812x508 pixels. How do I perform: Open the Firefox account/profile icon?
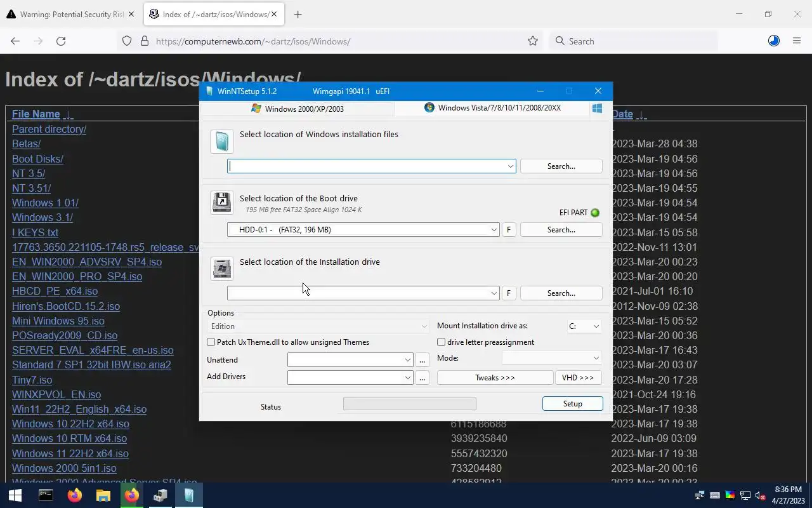774,41
